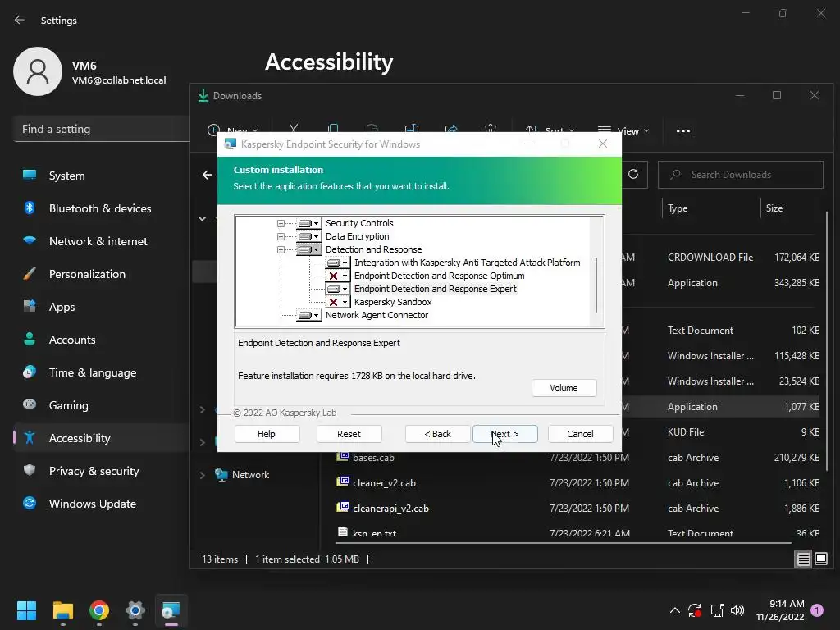Click the Reset button
Image resolution: width=840 pixels, height=630 pixels.
pyautogui.click(x=349, y=434)
